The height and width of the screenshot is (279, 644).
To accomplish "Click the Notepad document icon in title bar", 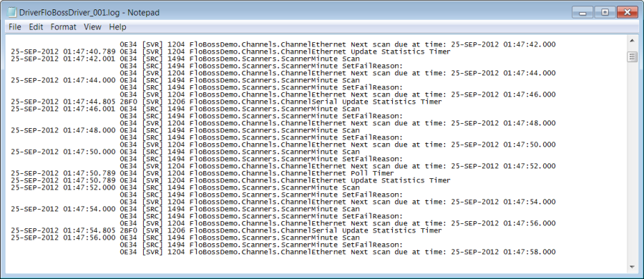I will 12,12.
